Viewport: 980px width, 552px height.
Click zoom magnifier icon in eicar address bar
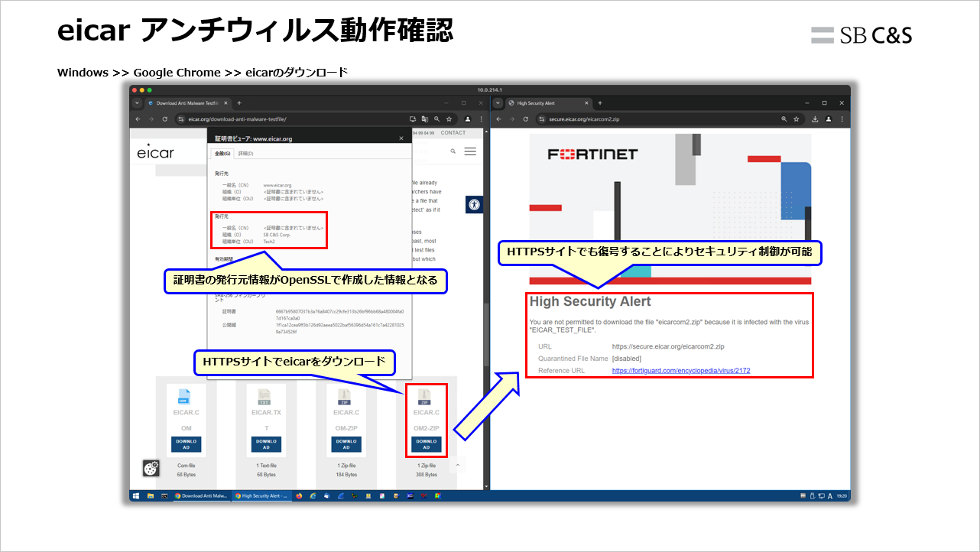[436, 119]
